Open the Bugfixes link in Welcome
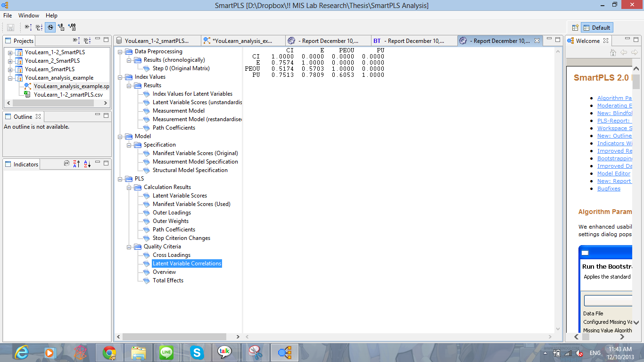 [x=609, y=189]
